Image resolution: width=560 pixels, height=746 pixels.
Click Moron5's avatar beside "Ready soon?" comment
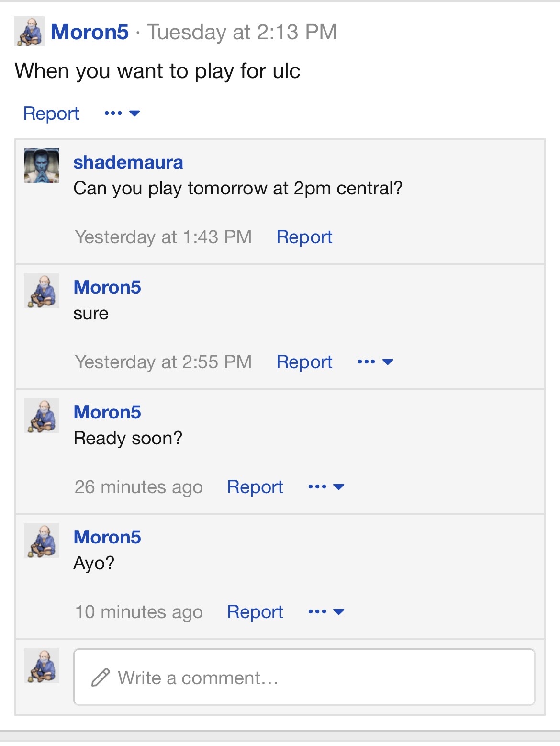tap(42, 416)
